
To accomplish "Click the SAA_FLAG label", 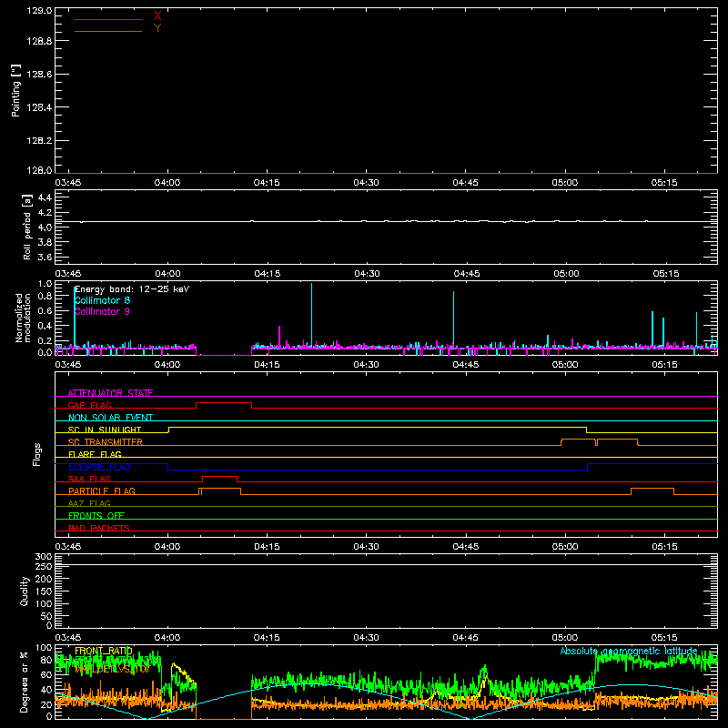I will coord(89,479).
